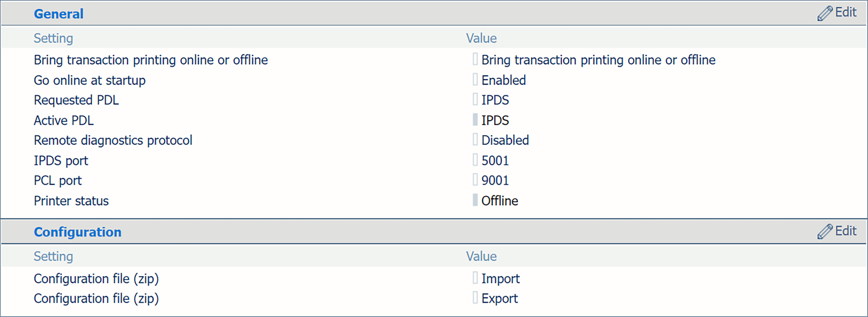The height and width of the screenshot is (317, 868).
Task: Click the marker next to Export
Action: (x=475, y=298)
